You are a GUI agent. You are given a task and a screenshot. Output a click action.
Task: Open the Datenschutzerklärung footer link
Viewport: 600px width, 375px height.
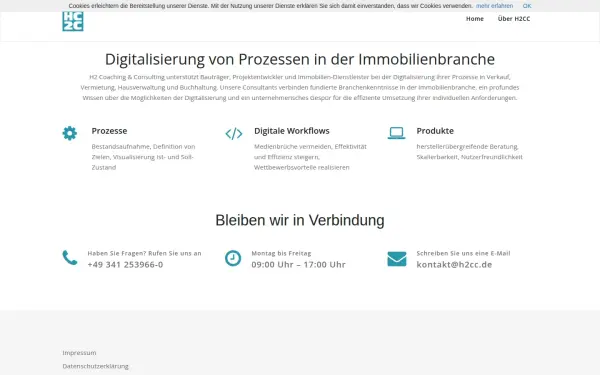click(x=96, y=366)
